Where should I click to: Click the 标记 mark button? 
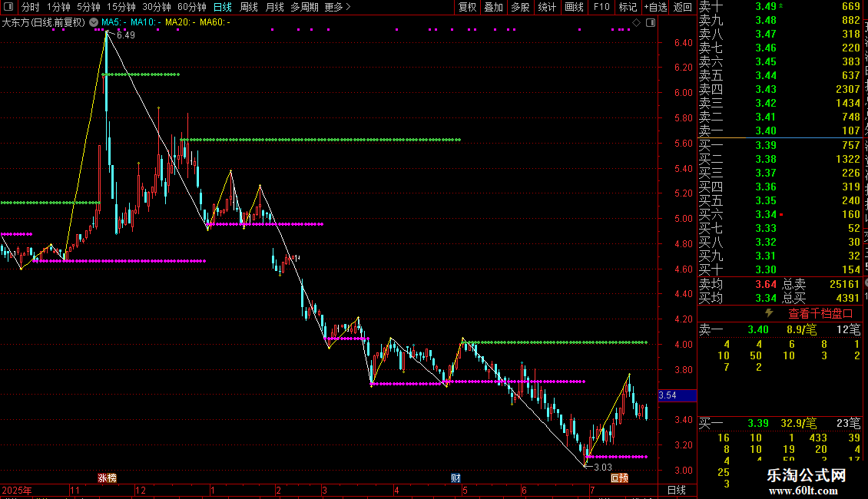pyautogui.click(x=628, y=7)
